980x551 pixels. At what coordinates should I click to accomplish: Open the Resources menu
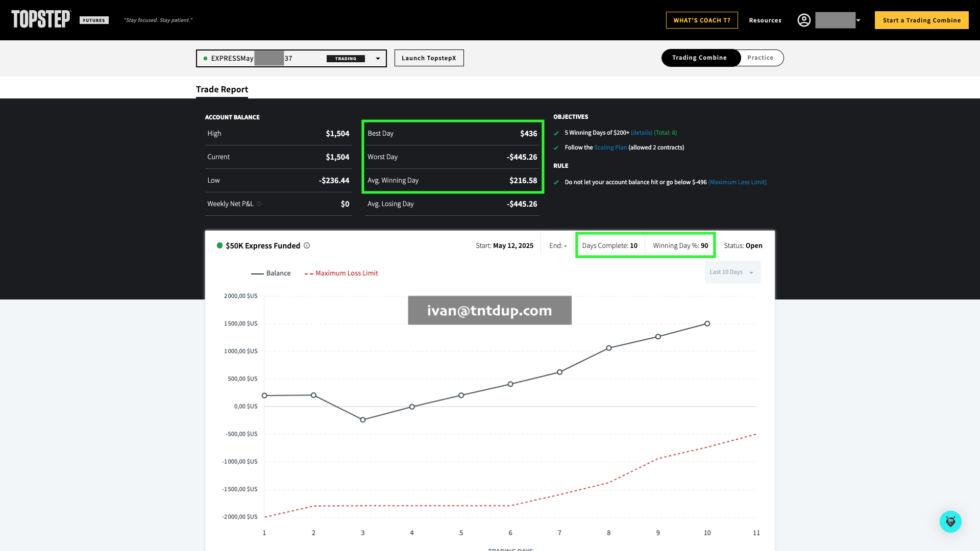point(765,20)
